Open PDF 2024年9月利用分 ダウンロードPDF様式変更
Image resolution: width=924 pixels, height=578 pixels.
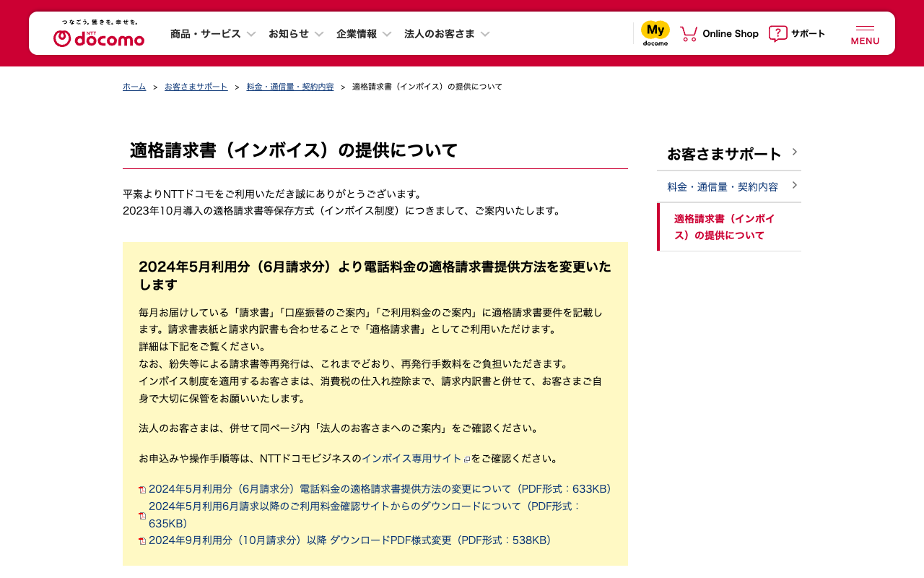(x=350, y=540)
